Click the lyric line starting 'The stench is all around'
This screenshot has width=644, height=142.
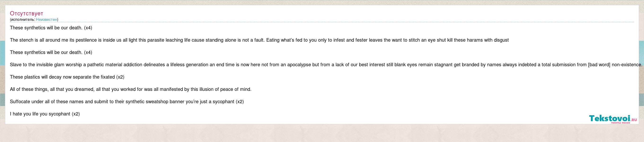[x=259, y=40]
